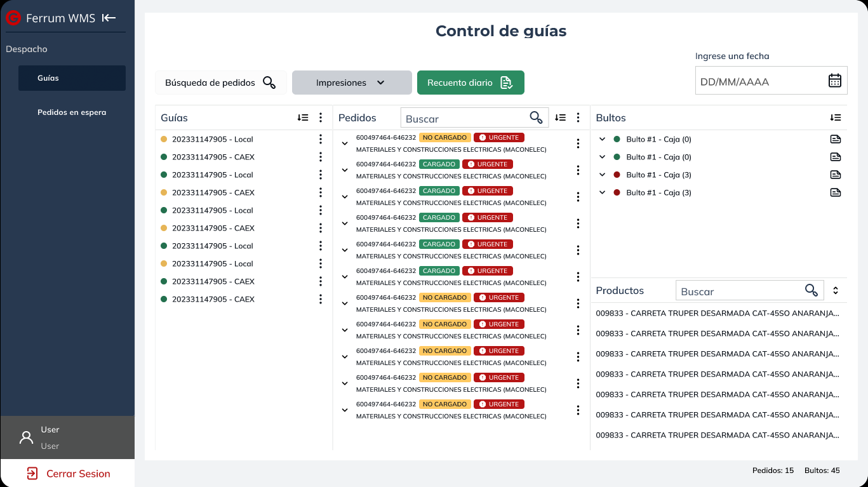This screenshot has width=868, height=487.
Task: Go to Guías in the sidebar
Action: point(72,78)
